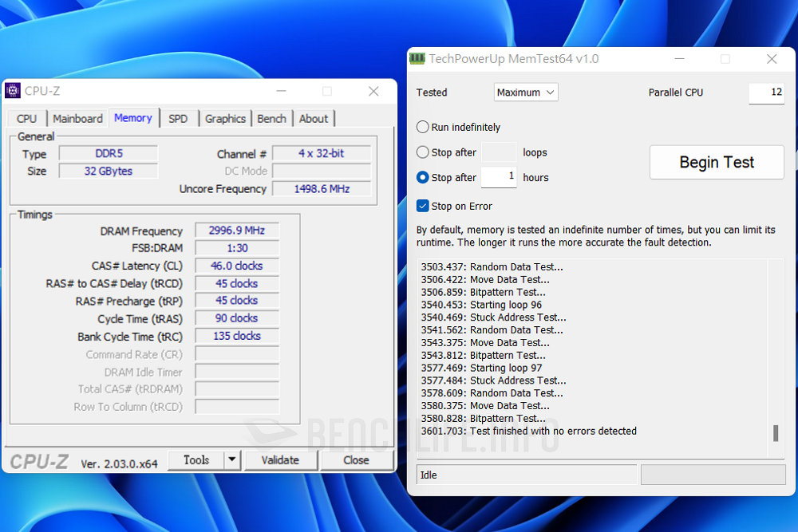Select the Memory tab

[x=133, y=118]
